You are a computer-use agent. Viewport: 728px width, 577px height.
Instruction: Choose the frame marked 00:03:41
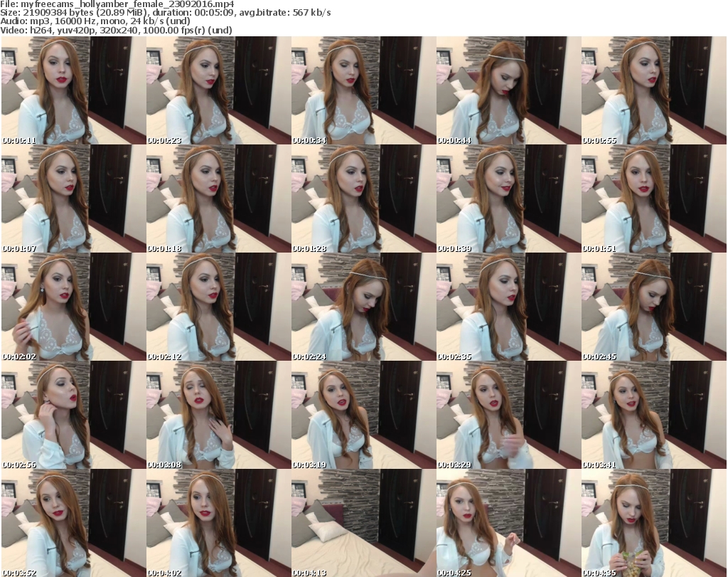[654, 415]
